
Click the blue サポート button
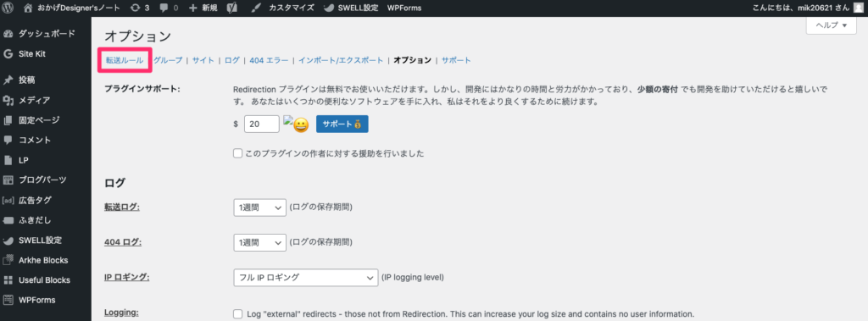(x=342, y=124)
